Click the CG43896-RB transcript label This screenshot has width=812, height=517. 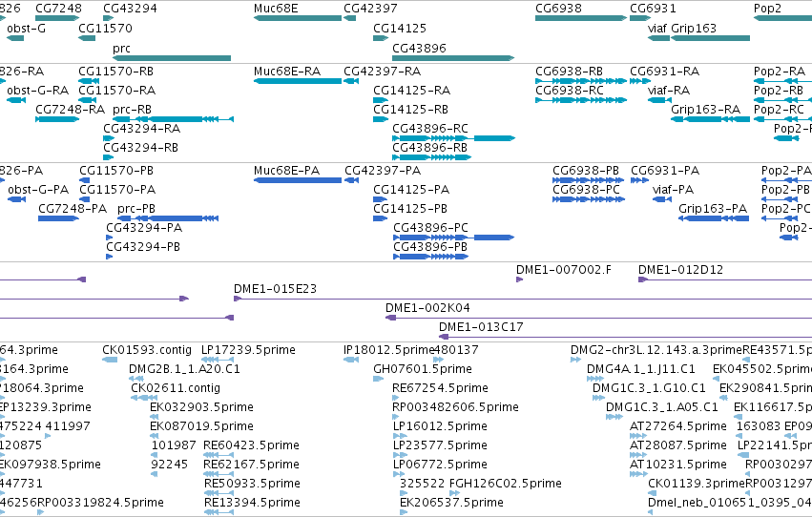429,148
